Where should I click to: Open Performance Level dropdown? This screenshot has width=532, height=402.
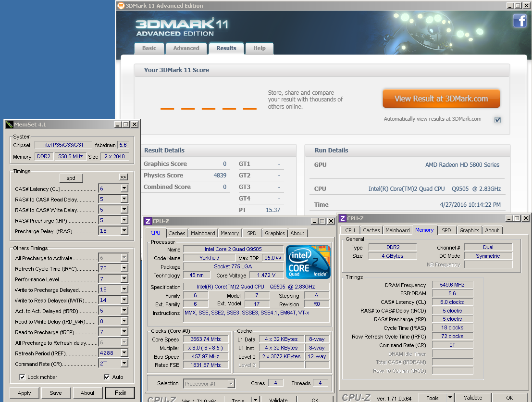click(x=124, y=279)
